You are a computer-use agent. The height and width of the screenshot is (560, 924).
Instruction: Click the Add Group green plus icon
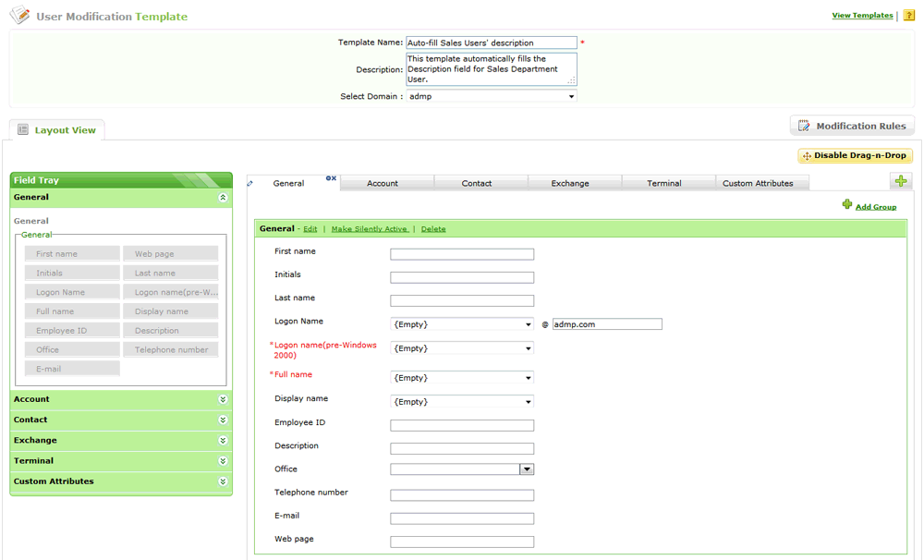coord(846,205)
